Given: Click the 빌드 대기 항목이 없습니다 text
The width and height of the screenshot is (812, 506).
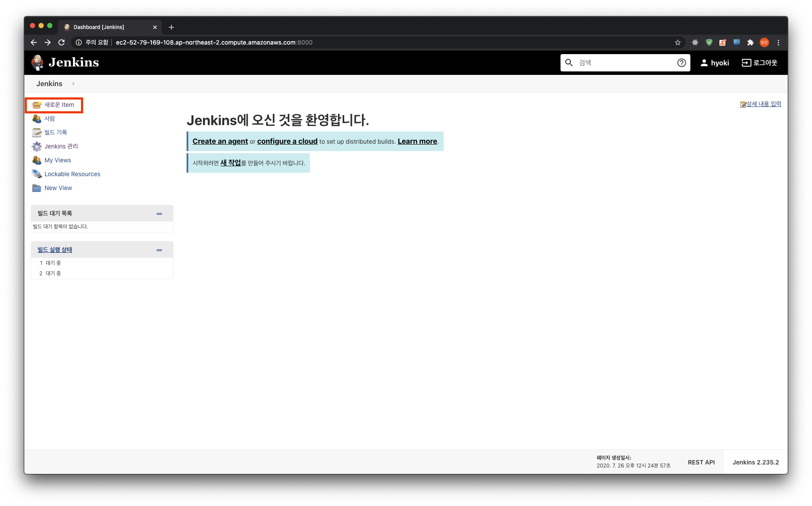Looking at the screenshot, I should tap(61, 227).
